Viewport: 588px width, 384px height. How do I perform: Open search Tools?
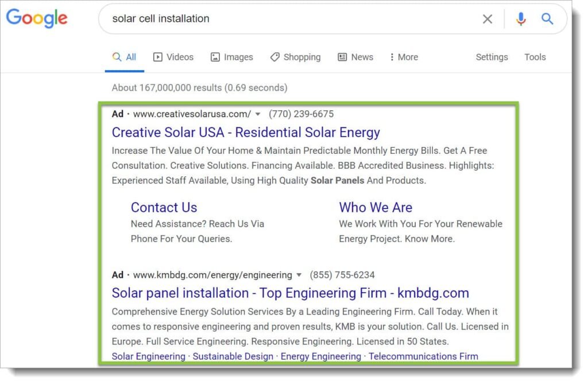coord(535,57)
